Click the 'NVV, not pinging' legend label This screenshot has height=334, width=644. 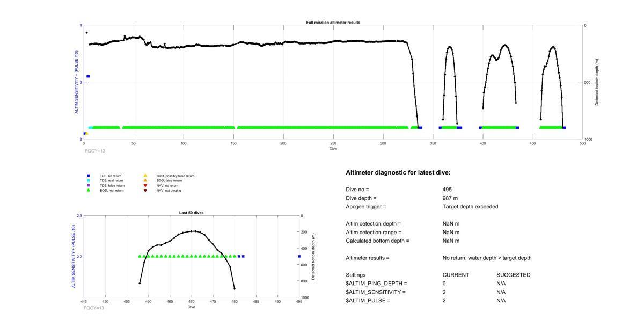pyautogui.click(x=169, y=190)
